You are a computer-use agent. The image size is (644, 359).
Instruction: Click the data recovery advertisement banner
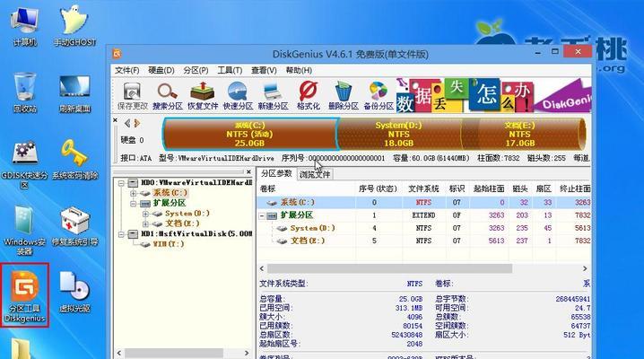[493, 95]
